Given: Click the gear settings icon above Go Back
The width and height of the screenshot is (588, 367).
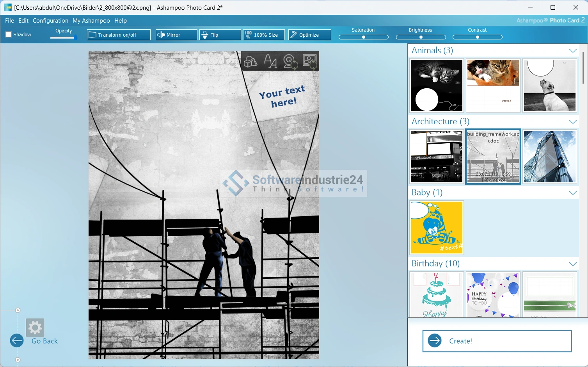Looking at the screenshot, I should pos(35,327).
